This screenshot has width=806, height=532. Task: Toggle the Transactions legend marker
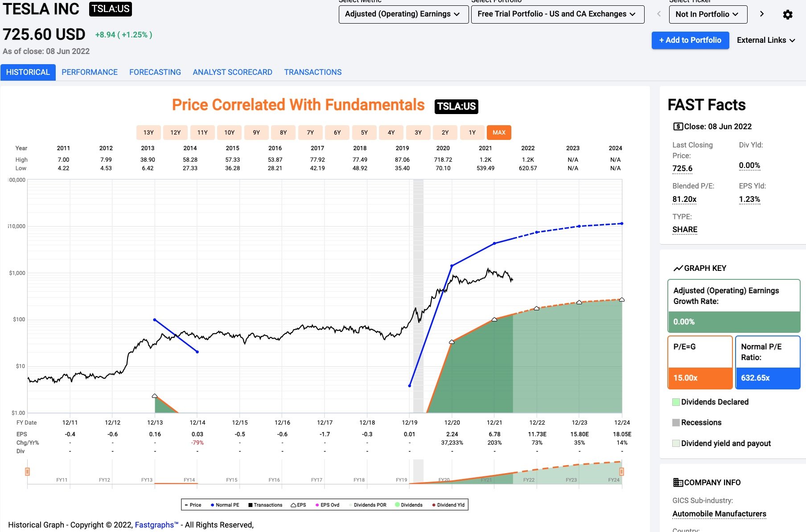(251, 505)
